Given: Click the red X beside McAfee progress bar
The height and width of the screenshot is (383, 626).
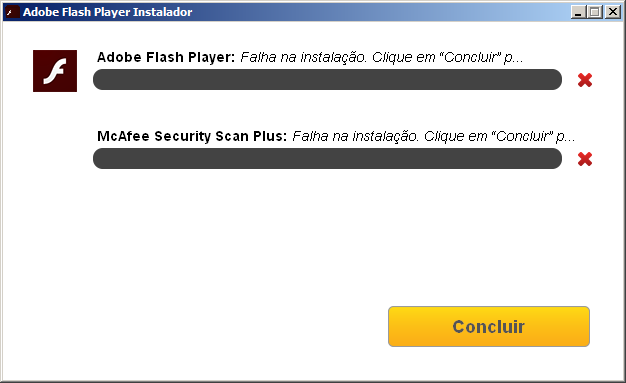Looking at the screenshot, I should (x=585, y=159).
